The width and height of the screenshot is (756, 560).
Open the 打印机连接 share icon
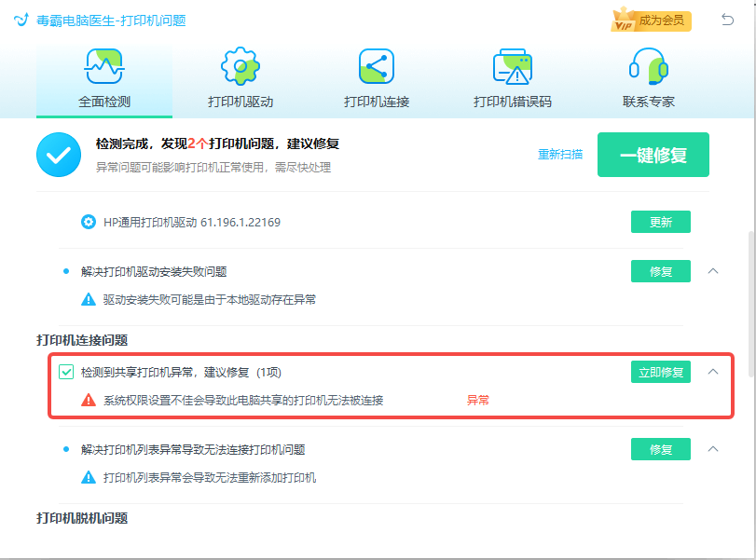click(376, 66)
